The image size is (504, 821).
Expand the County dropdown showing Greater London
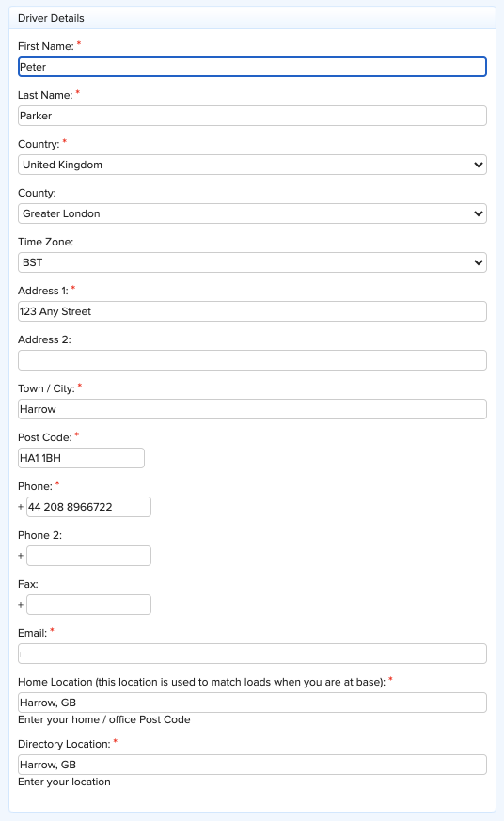coord(252,213)
